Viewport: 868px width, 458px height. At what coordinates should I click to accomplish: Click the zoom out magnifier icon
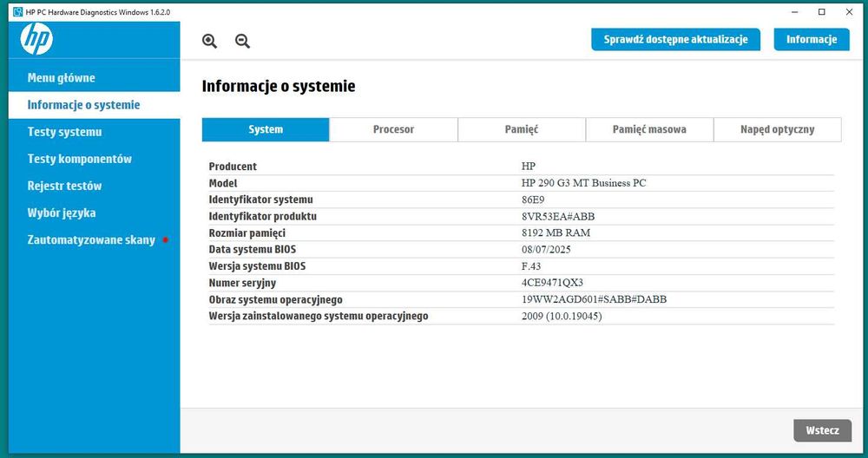pyautogui.click(x=242, y=41)
